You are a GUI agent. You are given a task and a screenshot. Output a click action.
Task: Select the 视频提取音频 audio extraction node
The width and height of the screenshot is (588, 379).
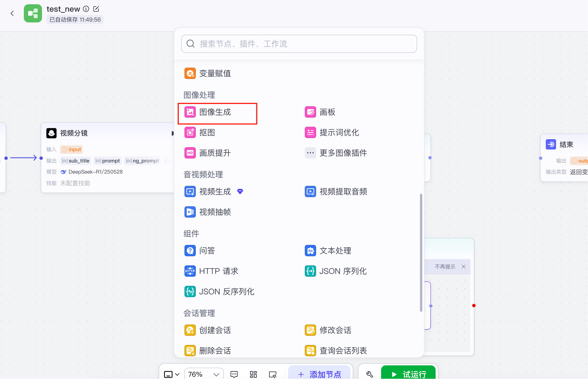(343, 191)
